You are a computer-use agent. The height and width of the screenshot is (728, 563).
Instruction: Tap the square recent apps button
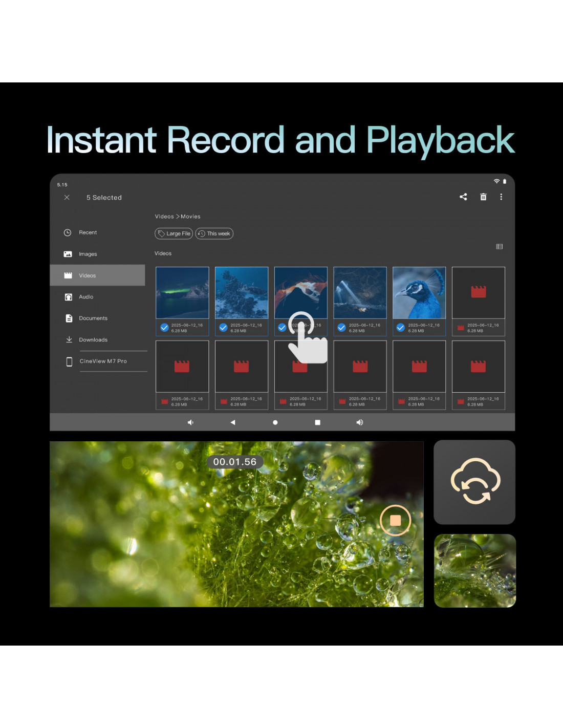tap(317, 422)
